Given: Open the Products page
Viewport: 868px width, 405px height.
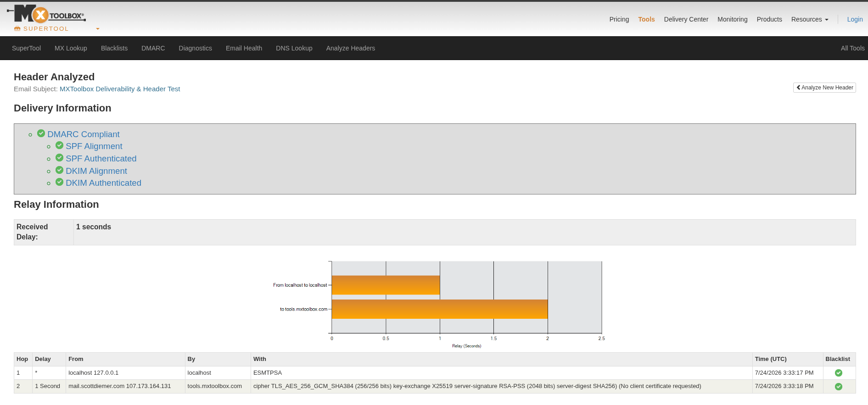Looking at the screenshot, I should tap(769, 19).
